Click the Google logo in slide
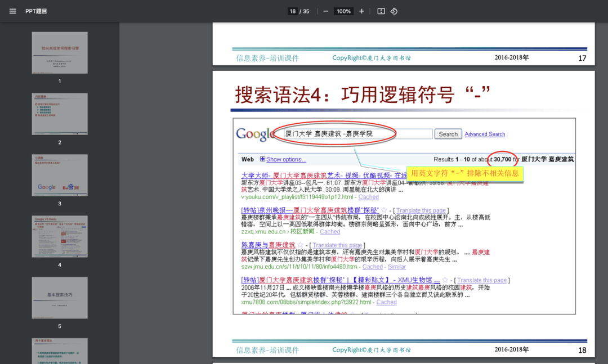This screenshot has width=608, height=364. 256,134
